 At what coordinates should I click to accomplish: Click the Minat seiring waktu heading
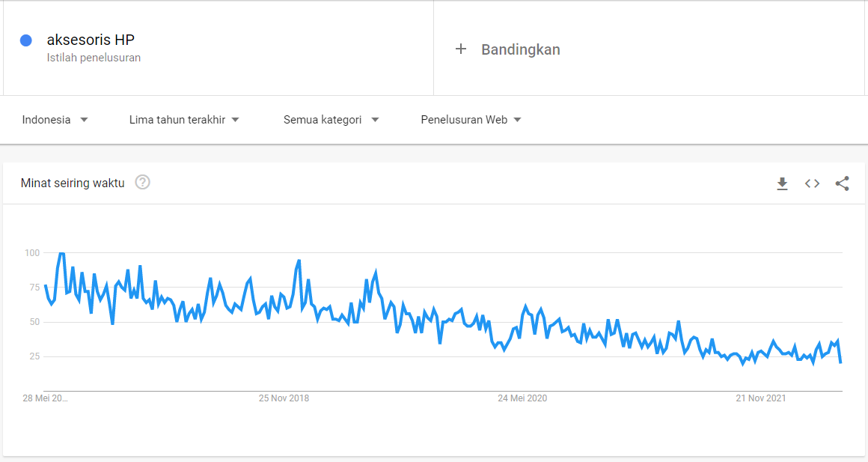point(73,183)
